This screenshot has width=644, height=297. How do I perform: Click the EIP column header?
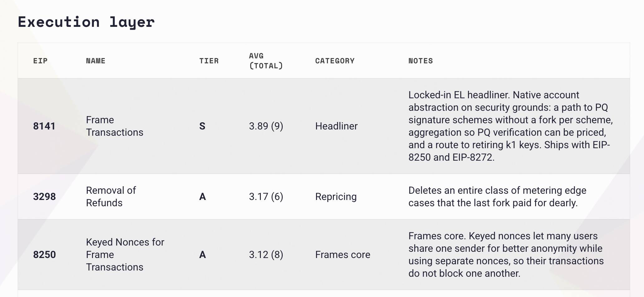pos(40,61)
